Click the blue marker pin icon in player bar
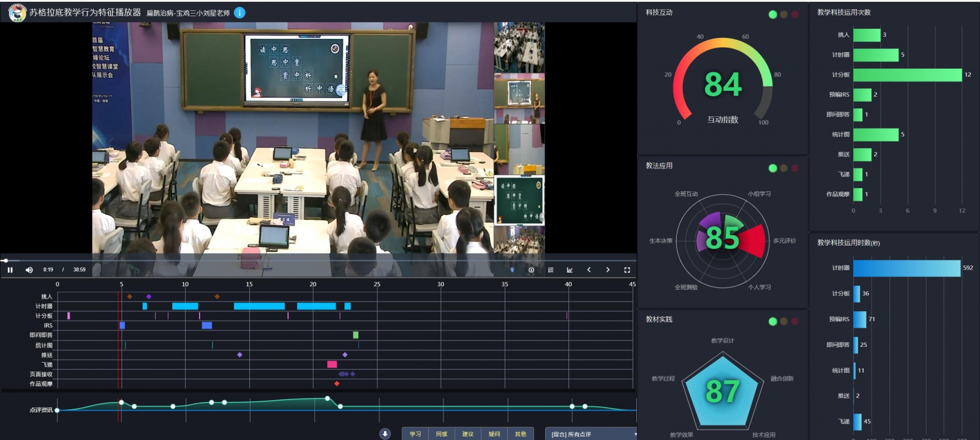Screen dimensions: 980x440 tap(512, 270)
